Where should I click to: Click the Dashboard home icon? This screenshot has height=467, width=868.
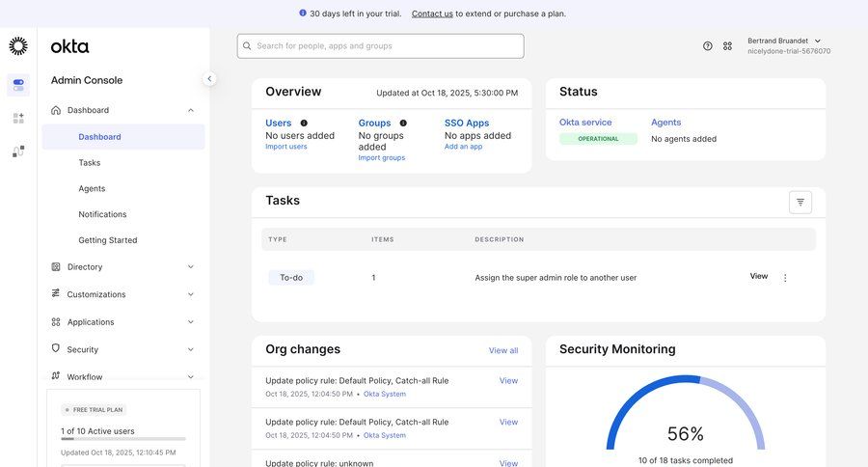[56, 110]
